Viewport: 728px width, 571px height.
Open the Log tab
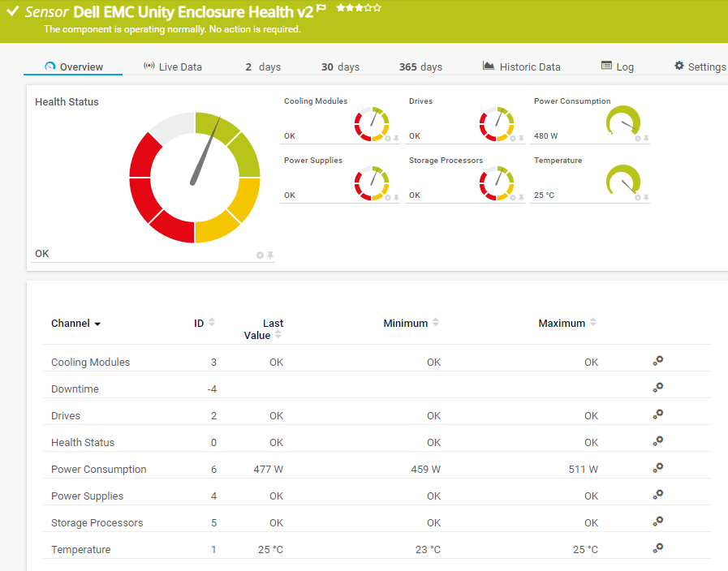point(617,67)
